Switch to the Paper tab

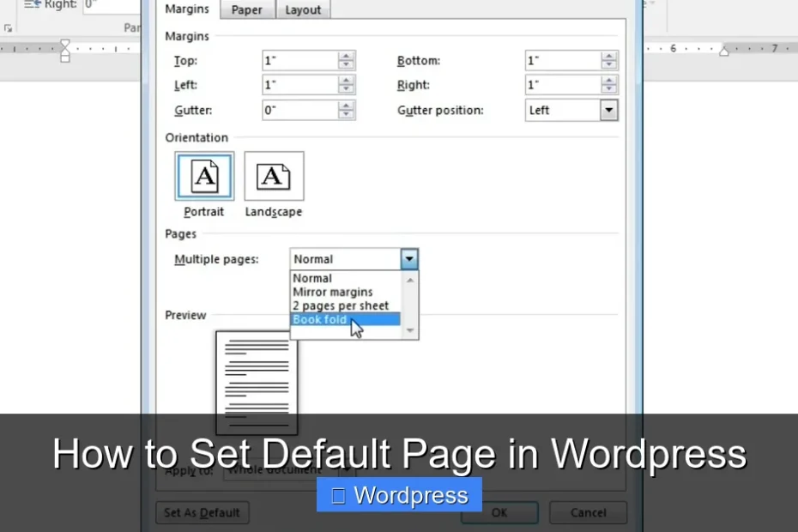[247, 9]
